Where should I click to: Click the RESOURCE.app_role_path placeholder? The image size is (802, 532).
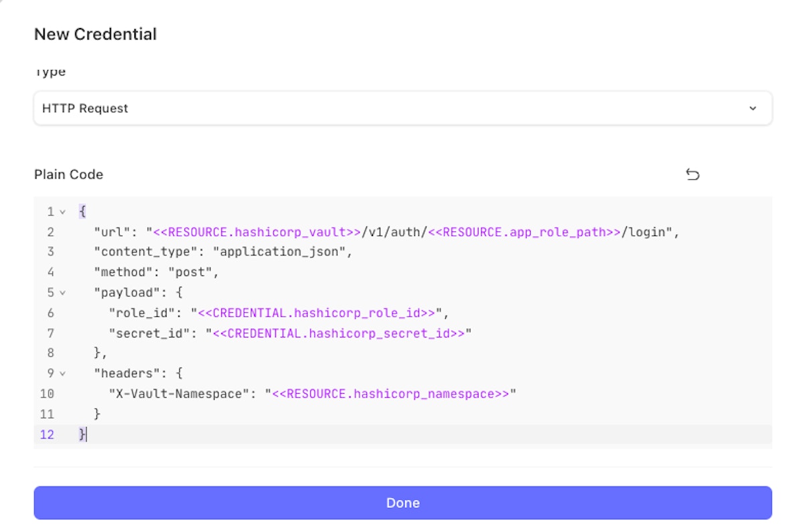[x=524, y=232]
